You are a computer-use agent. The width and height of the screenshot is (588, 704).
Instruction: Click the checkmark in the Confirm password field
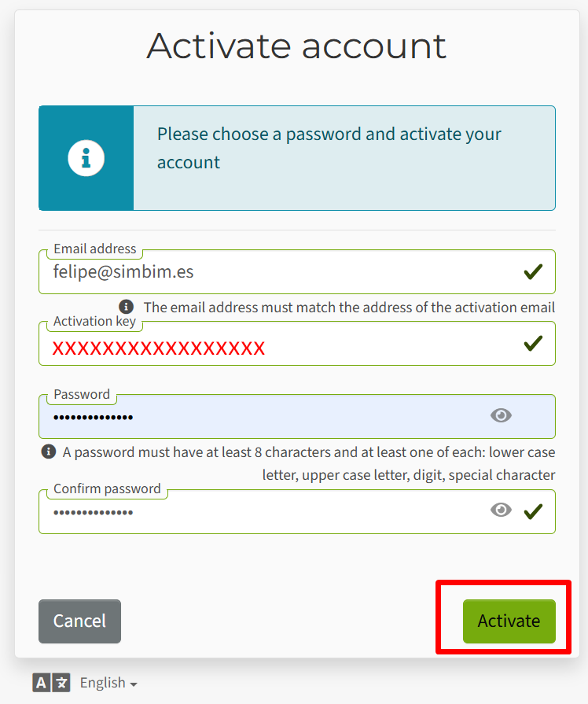pyautogui.click(x=533, y=511)
